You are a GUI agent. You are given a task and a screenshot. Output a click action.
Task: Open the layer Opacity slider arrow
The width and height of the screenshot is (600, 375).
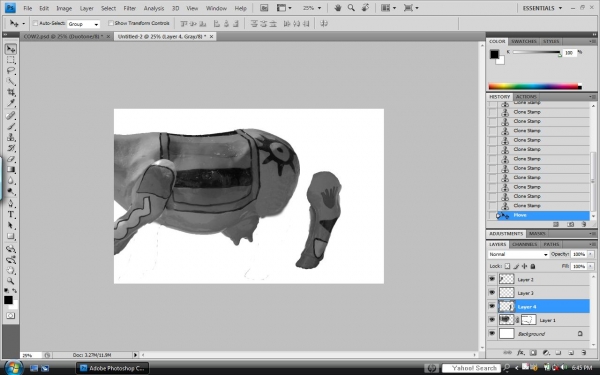pos(591,254)
